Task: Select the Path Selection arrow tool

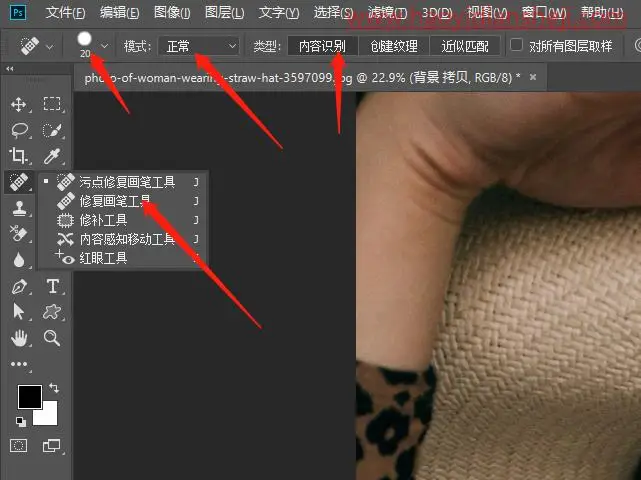Action: click(18, 312)
